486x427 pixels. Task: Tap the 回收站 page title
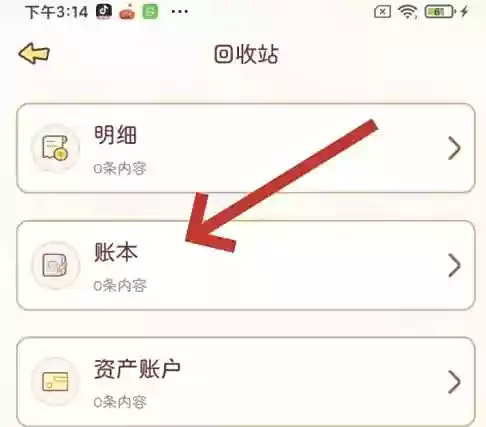pos(246,54)
